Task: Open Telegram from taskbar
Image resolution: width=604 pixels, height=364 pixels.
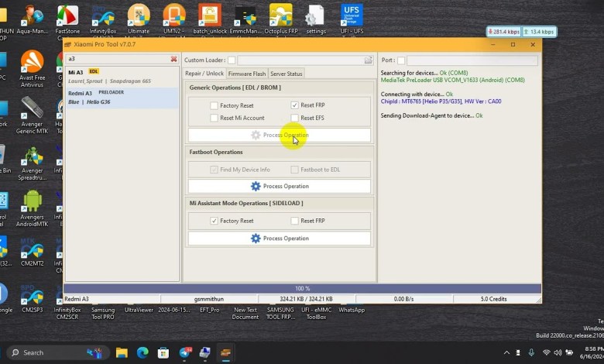Action: tap(185, 352)
